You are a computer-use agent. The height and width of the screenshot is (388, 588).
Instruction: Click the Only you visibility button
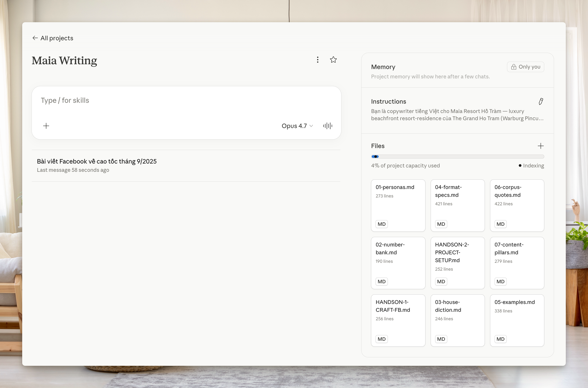[x=526, y=67]
